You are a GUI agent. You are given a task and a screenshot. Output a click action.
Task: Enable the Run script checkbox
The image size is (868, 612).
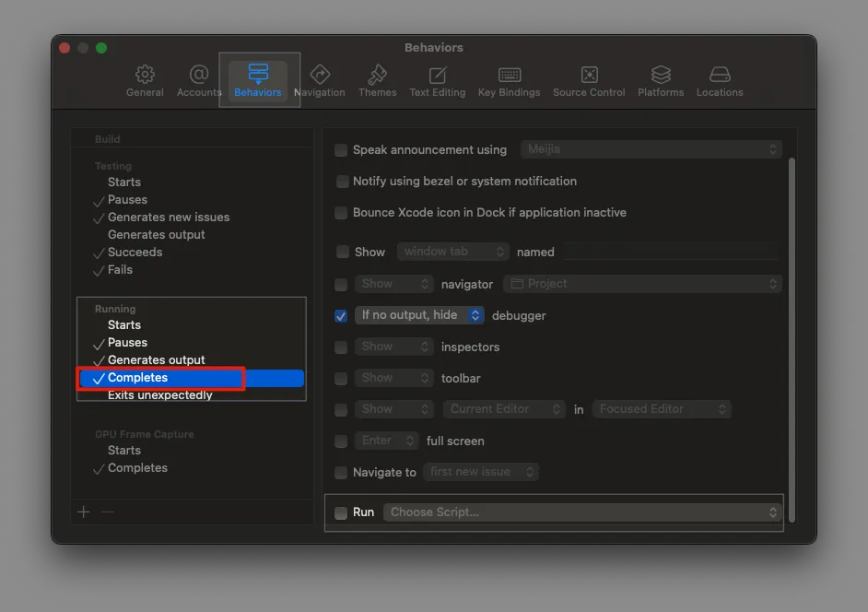pos(342,513)
